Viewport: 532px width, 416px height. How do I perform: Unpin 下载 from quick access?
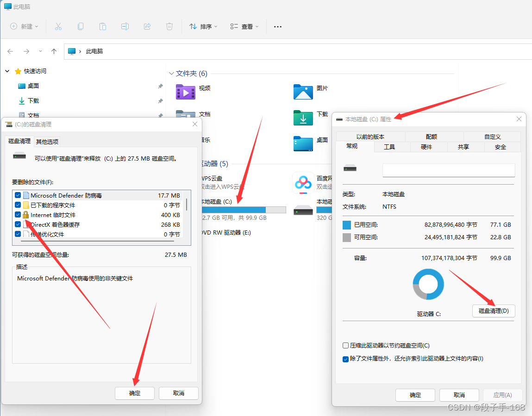point(161,101)
